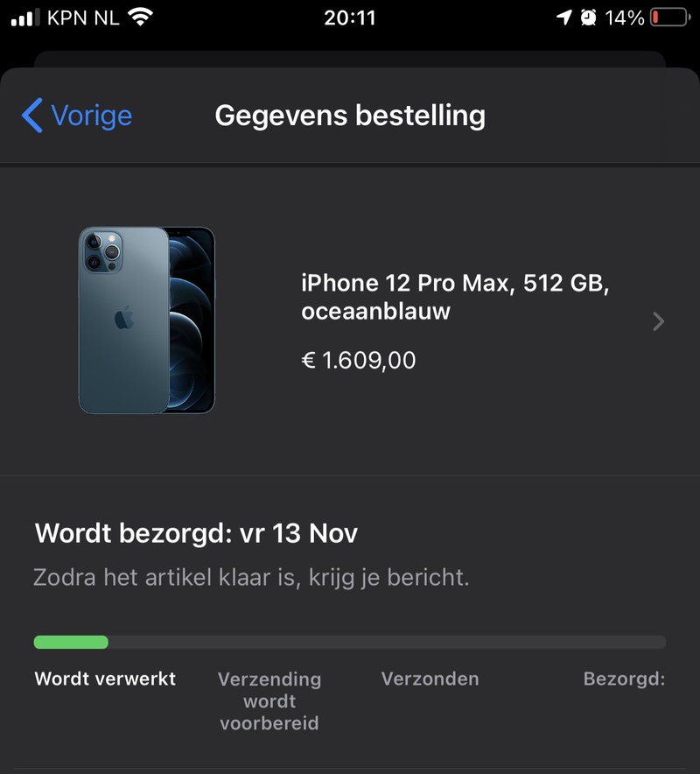The width and height of the screenshot is (700, 774).
Task: Select the Wordt verwerkt status step
Action: 105,679
